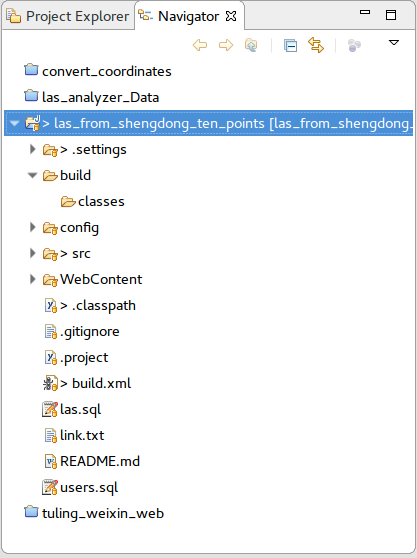Select the link.txt file name
The height and width of the screenshot is (558, 417).
(x=82, y=436)
